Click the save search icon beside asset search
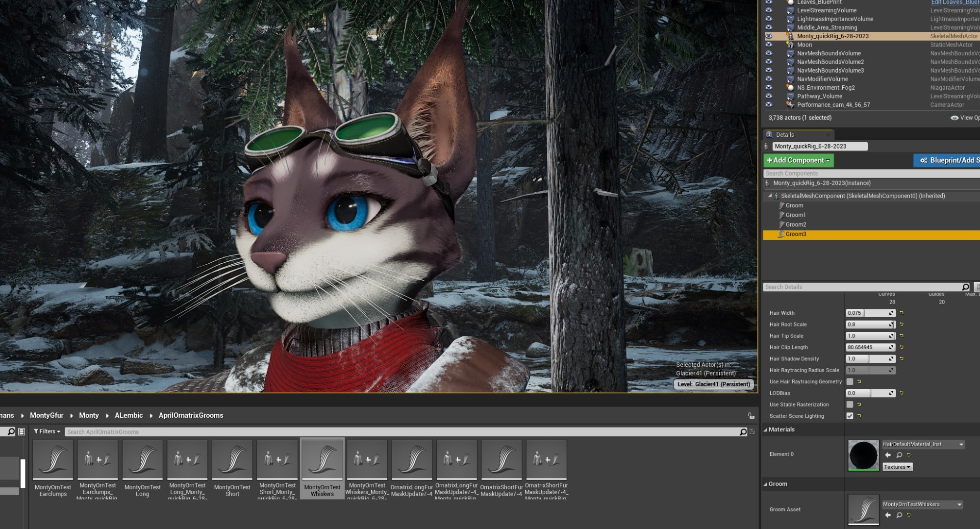 pos(752,431)
